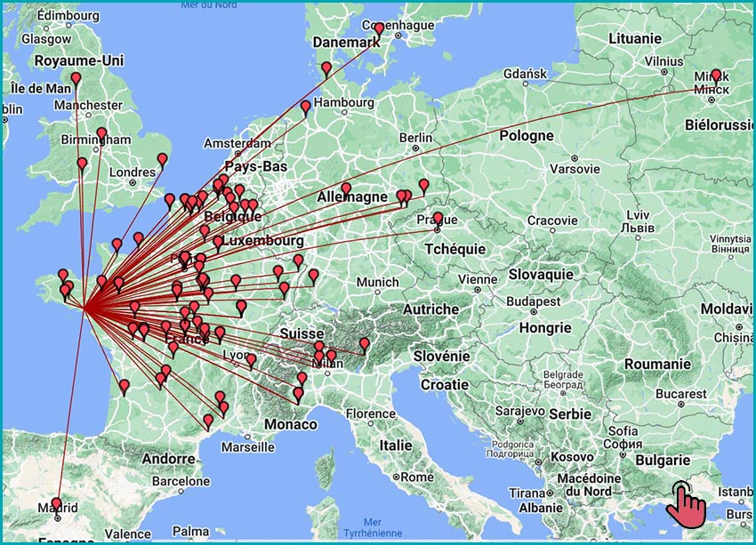This screenshot has width=756, height=545.
Task: Select the pin northeast of Londres
Action: point(162,160)
